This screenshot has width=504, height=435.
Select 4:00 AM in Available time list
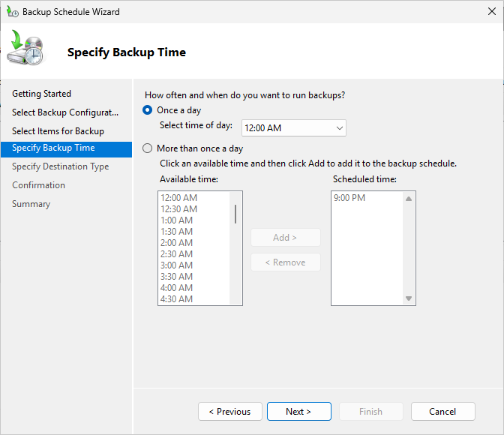177,288
